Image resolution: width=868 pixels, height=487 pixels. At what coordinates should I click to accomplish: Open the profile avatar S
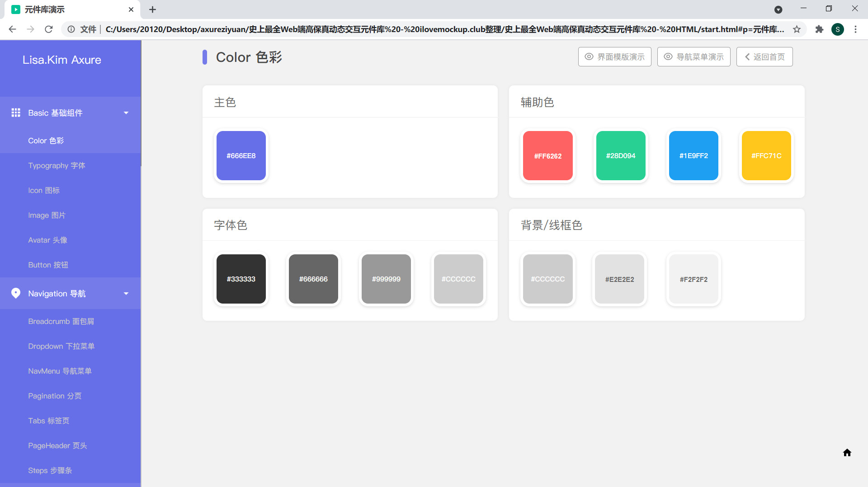[838, 29]
